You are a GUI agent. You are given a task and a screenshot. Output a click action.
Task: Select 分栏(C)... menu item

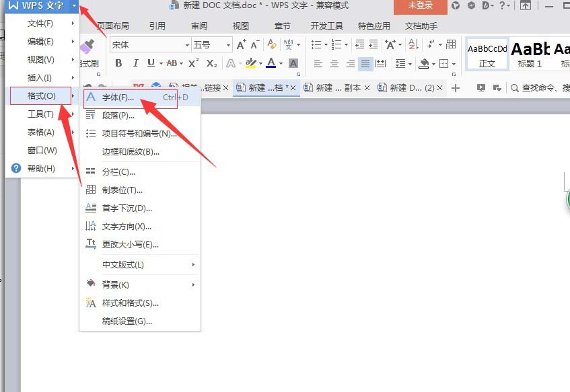coord(140,172)
